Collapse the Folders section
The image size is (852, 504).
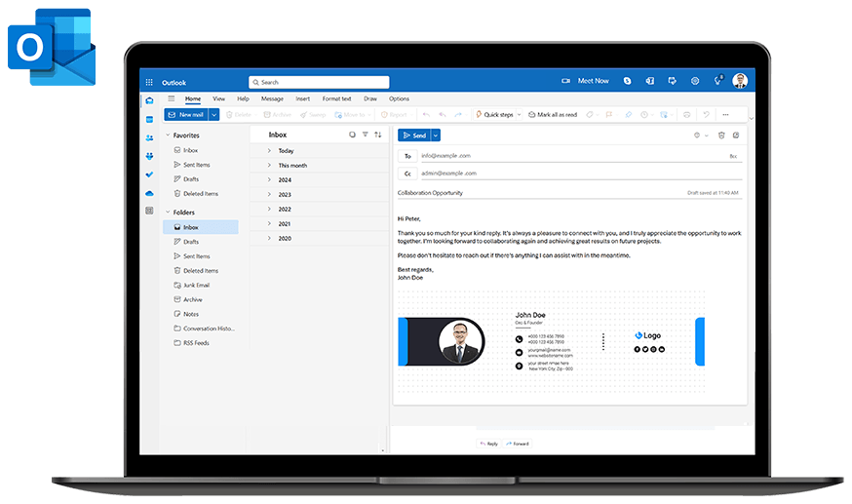point(168,213)
